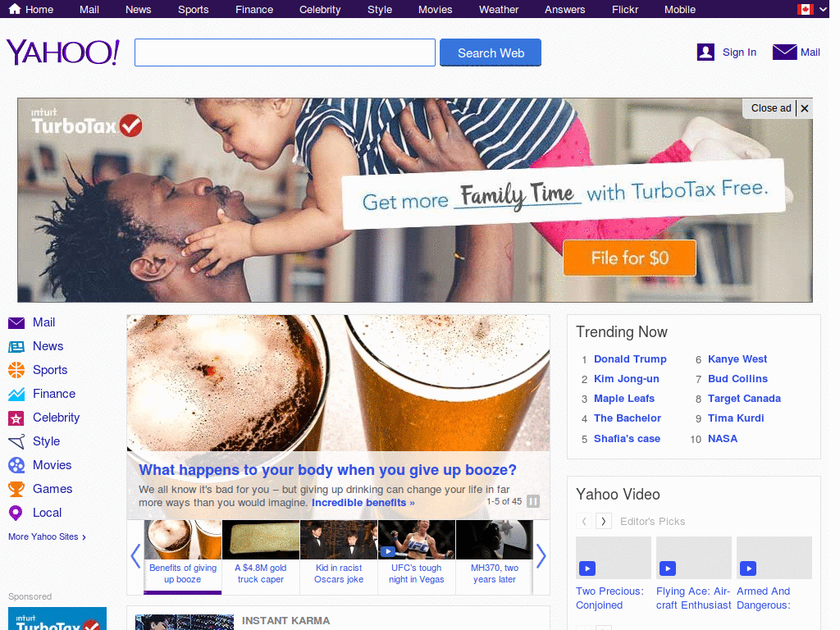Open the Kim Jong-un trending link
The image size is (840, 630).
626,379
